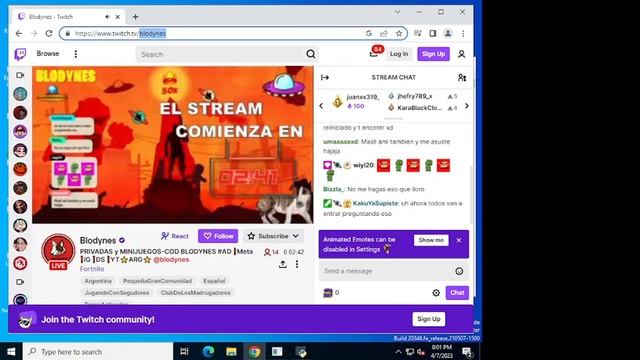Open the Chrome three-dot menu

(x=463, y=33)
